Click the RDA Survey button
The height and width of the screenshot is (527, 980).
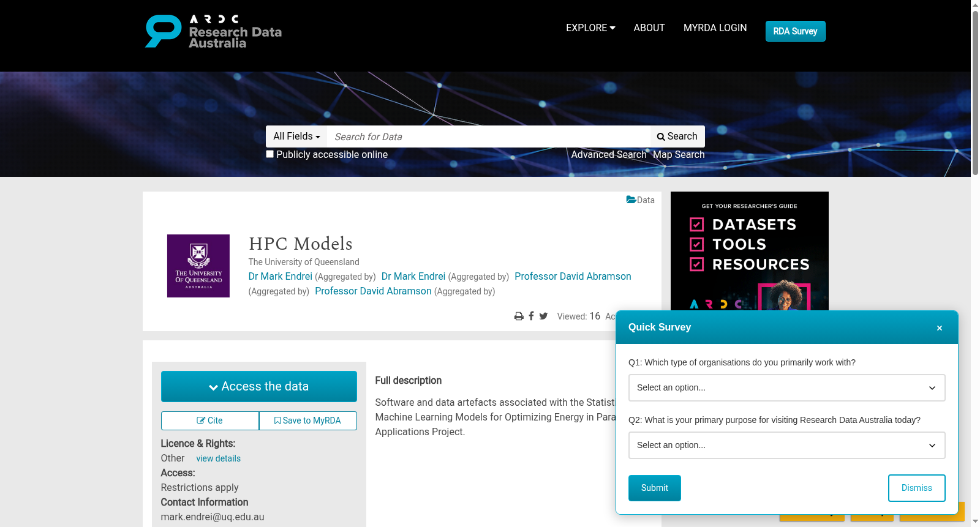tap(795, 31)
